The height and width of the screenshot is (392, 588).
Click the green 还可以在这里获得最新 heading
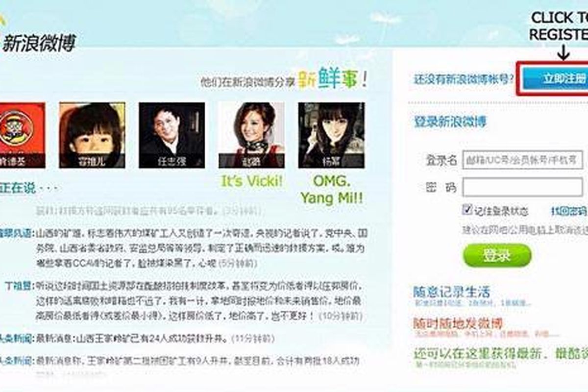500,354
